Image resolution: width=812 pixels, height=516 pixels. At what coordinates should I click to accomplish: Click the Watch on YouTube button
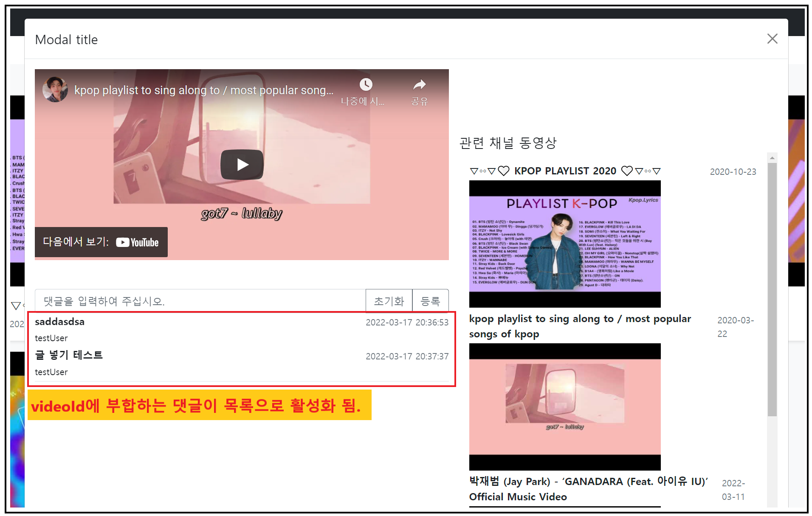(x=101, y=242)
